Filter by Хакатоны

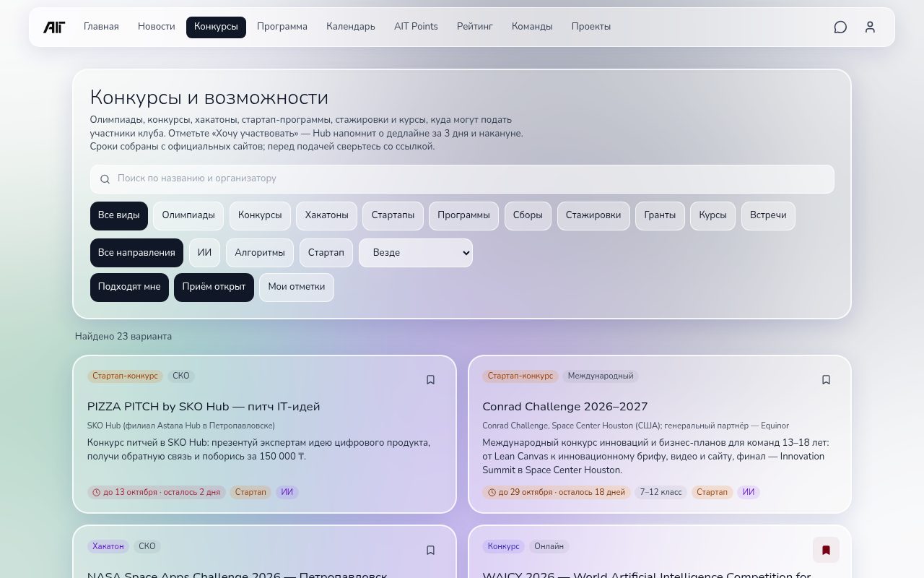tap(326, 216)
